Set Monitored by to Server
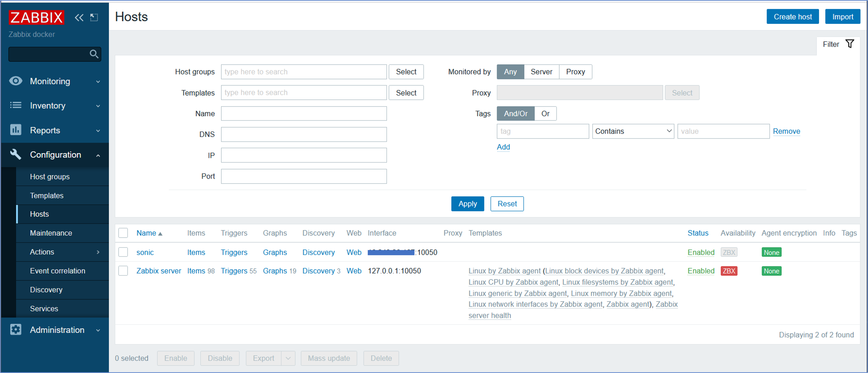Image resolution: width=868 pixels, height=373 pixels. pyautogui.click(x=541, y=72)
